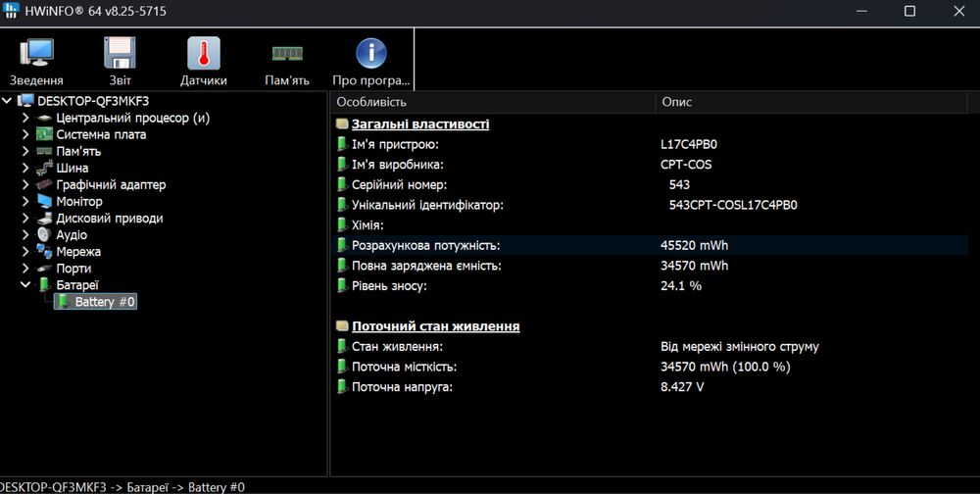980x494 pixels.
Task: Click battery icon beside Поточна напруга
Action: tap(342, 386)
